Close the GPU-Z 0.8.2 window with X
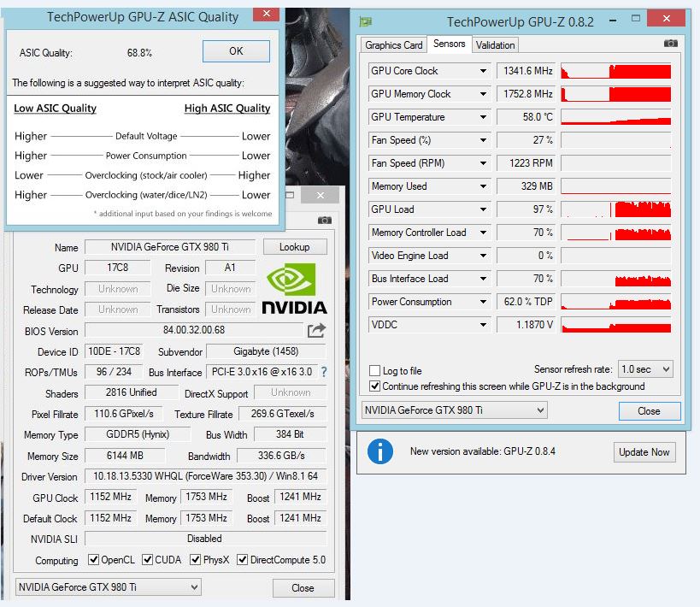The image size is (700, 607). tap(666, 18)
